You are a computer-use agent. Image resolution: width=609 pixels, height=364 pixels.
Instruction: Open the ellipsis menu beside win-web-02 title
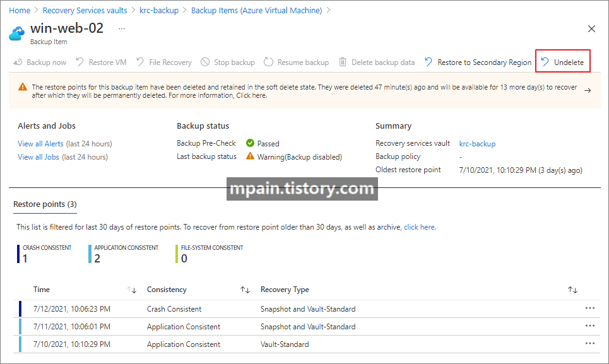(122, 29)
